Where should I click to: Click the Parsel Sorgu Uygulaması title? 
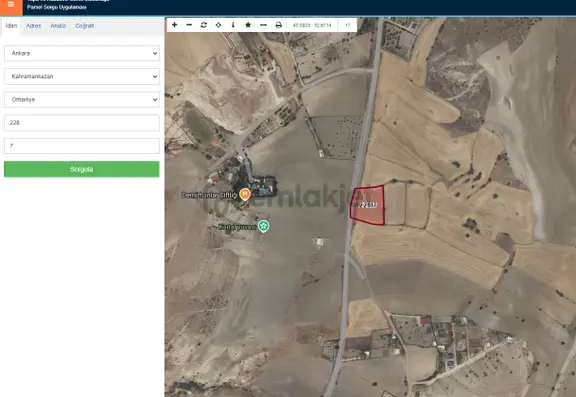pos(57,7)
